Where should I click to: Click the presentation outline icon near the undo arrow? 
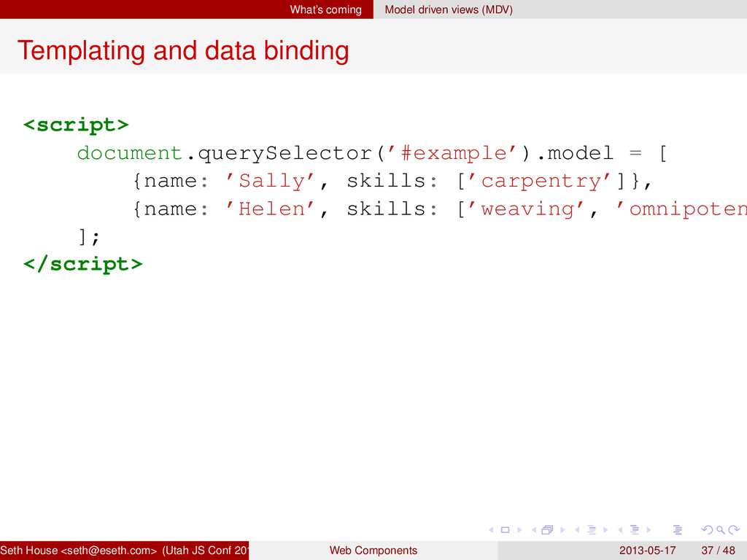pos(678,530)
